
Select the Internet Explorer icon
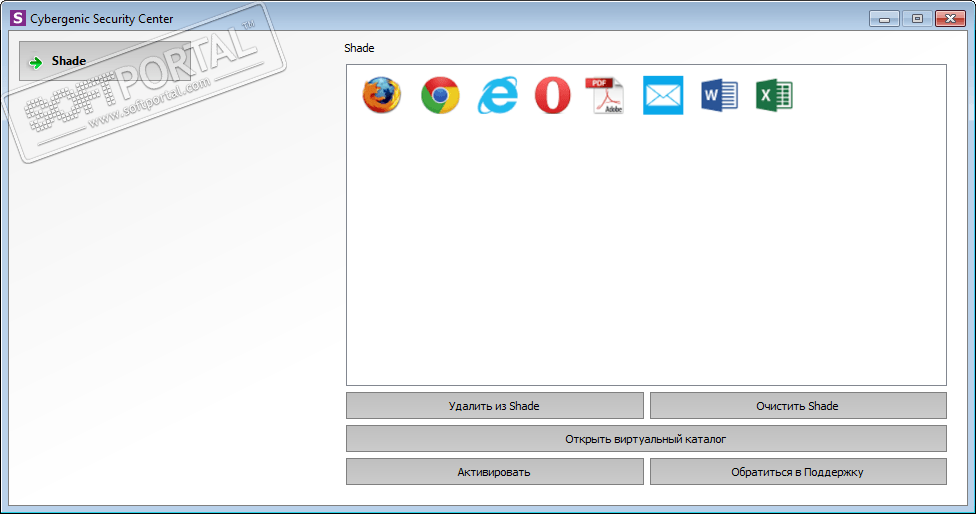[497, 95]
